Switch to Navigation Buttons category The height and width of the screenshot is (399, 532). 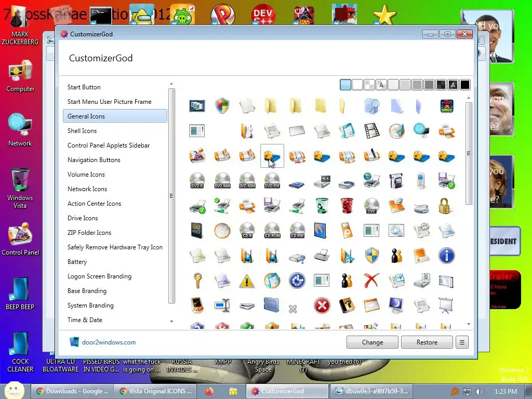tap(94, 160)
